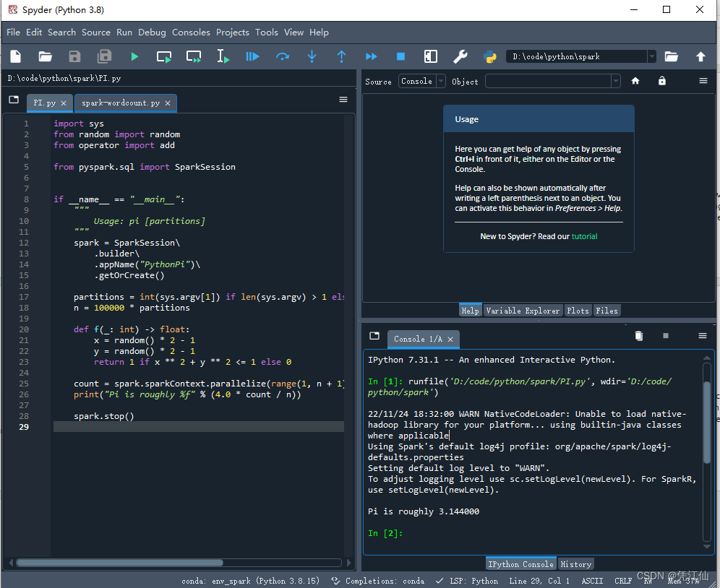Maximize the current pane
Image resolution: width=720 pixels, height=588 pixels.
pyautogui.click(x=431, y=56)
